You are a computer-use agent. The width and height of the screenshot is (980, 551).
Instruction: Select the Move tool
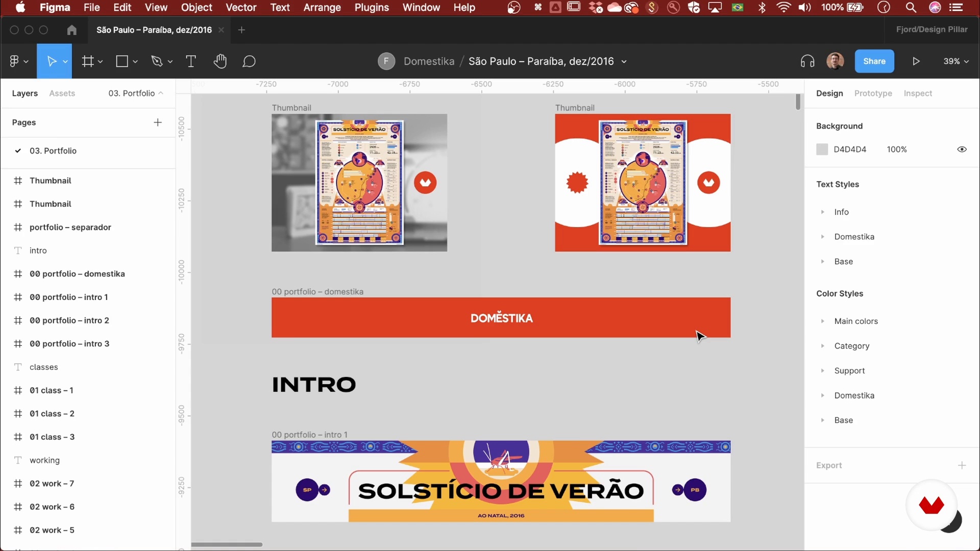point(51,61)
